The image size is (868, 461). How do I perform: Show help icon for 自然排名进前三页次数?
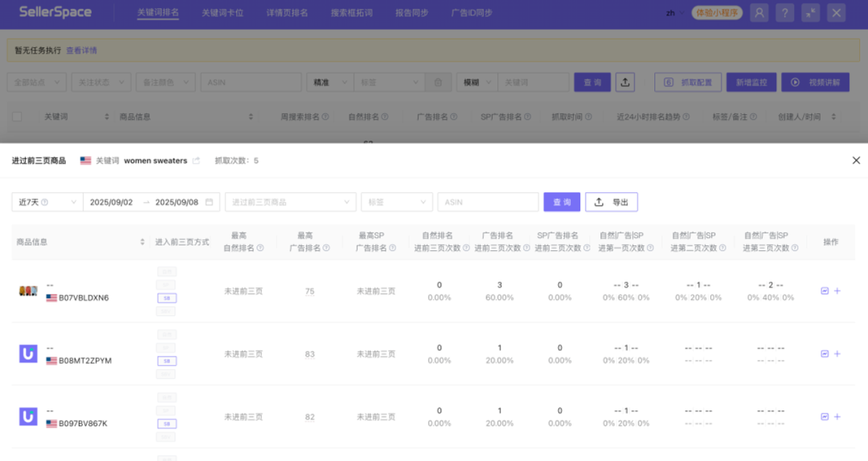(x=466, y=249)
